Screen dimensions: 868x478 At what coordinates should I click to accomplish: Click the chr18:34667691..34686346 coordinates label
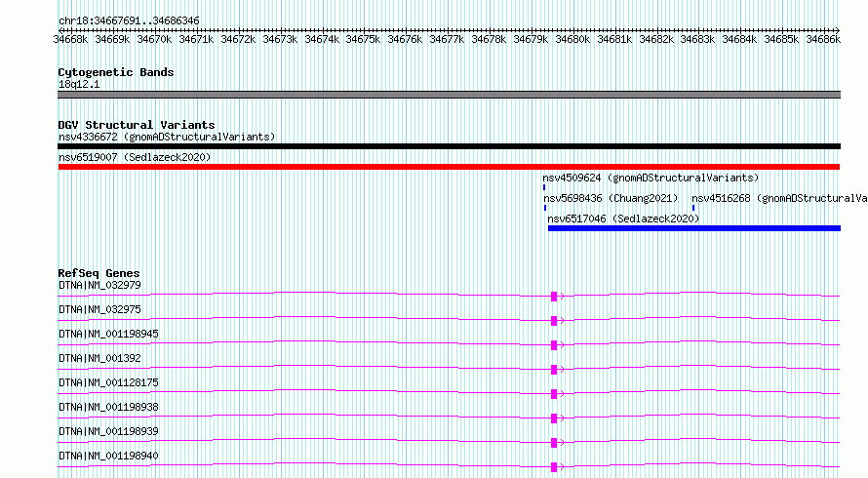click(129, 20)
